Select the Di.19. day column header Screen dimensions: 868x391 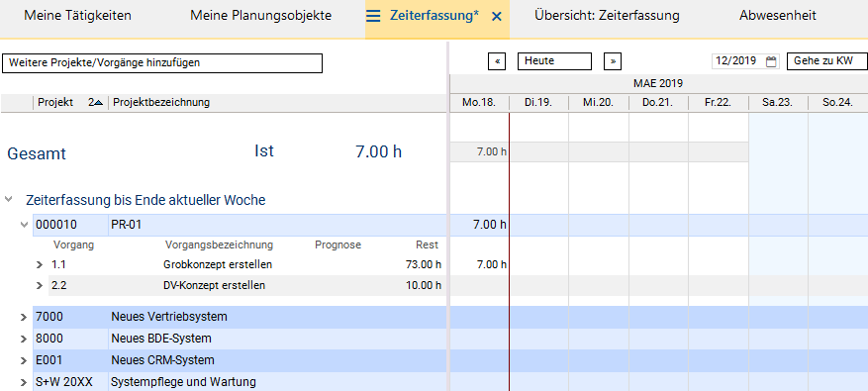[538, 103]
